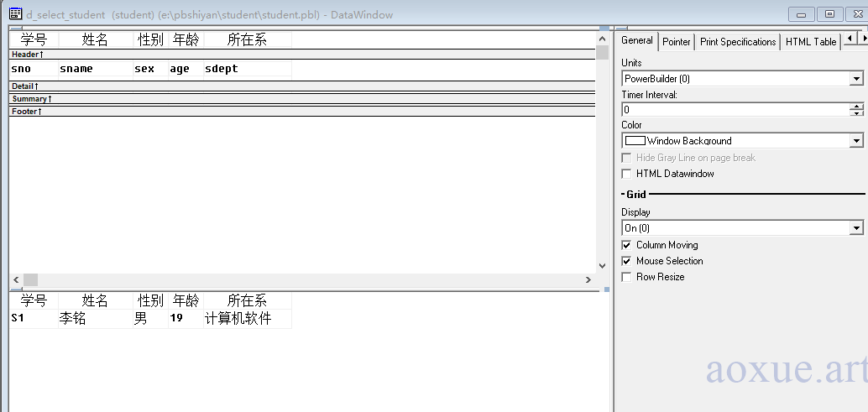Click the 19 age cell in preview
The height and width of the screenshot is (412, 868).
(186, 319)
